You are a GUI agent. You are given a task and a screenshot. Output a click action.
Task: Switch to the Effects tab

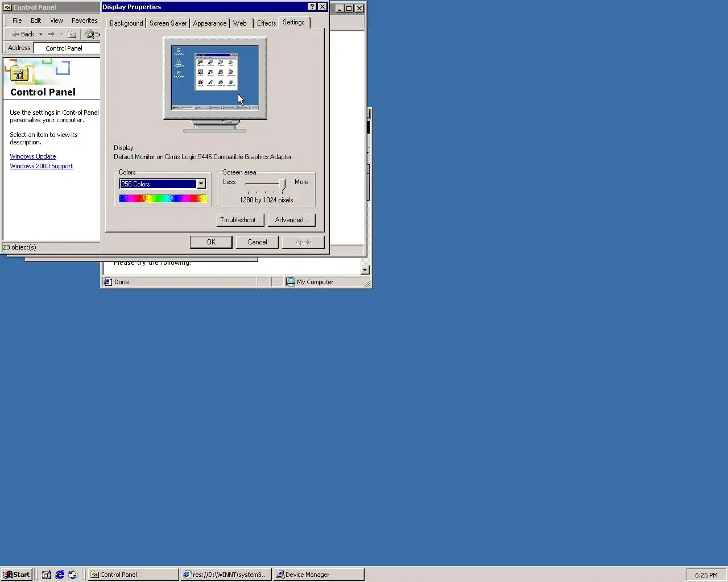pyautogui.click(x=266, y=23)
